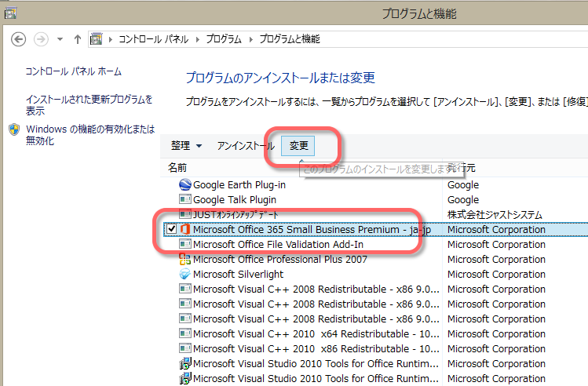Click first Visual Studio 2010 Tools icon
The width and height of the screenshot is (588, 386).
[185, 363]
